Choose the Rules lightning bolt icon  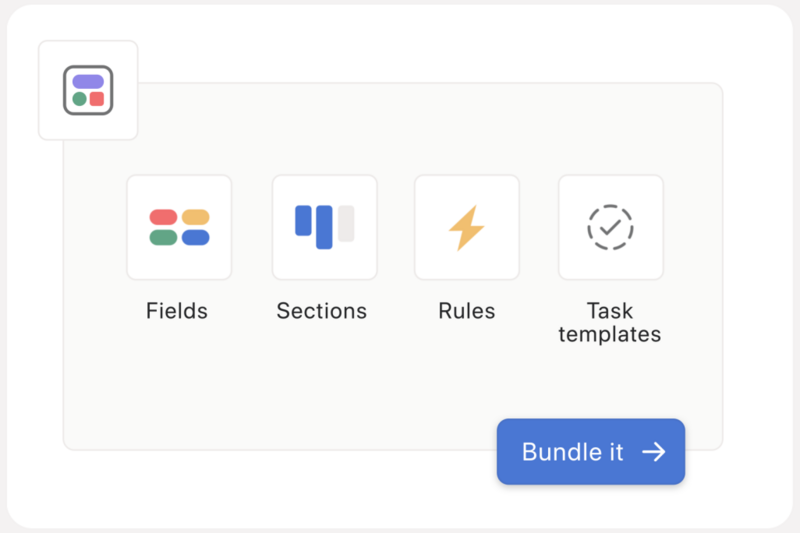[467, 227]
